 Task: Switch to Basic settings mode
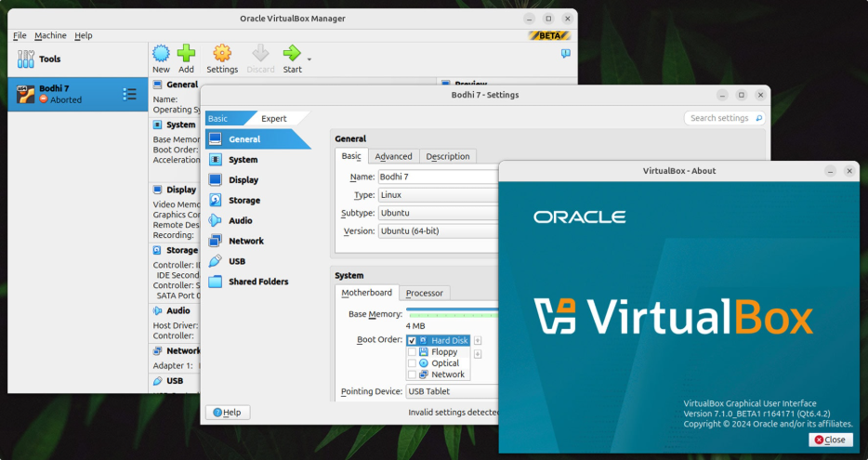[227, 118]
